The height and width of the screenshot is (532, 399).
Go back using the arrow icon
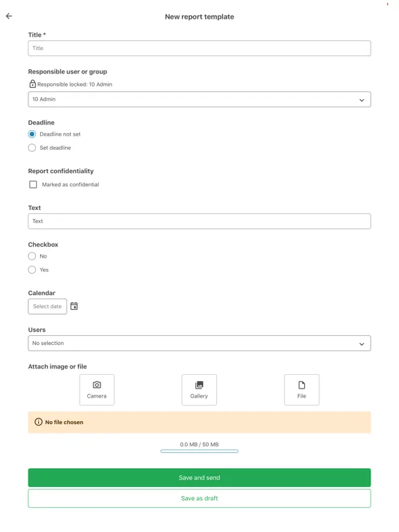[9, 16]
